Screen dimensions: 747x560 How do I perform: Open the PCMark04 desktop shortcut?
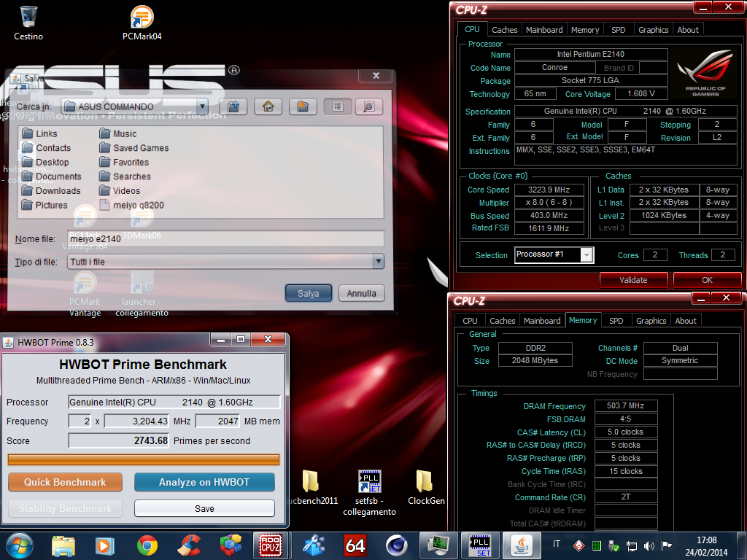[x=142, y=23]
